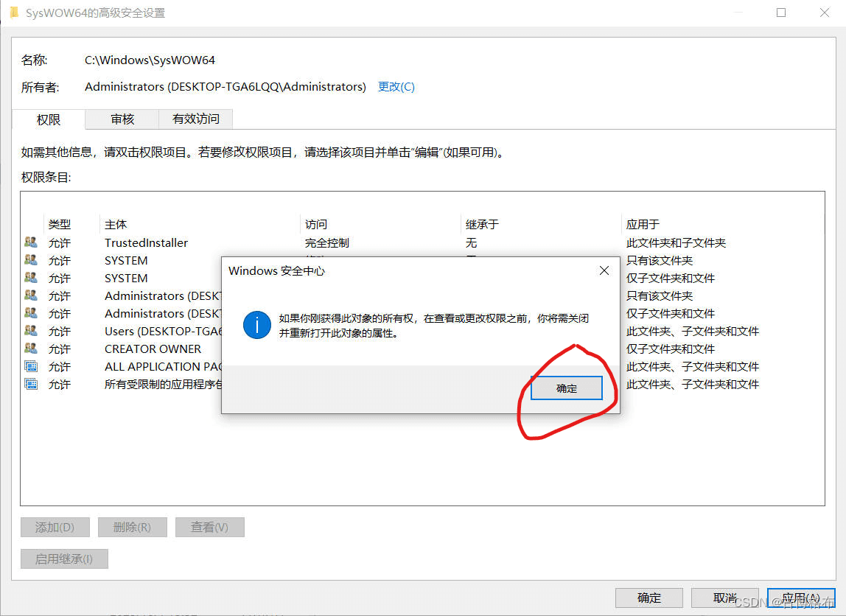Click the 完全控制 access cell
This screenshot has width=846, height=616.
click(327, 242)
